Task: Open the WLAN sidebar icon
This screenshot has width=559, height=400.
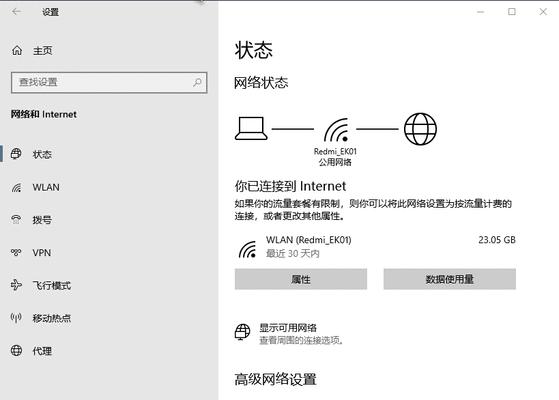Action: pos(16,187)
